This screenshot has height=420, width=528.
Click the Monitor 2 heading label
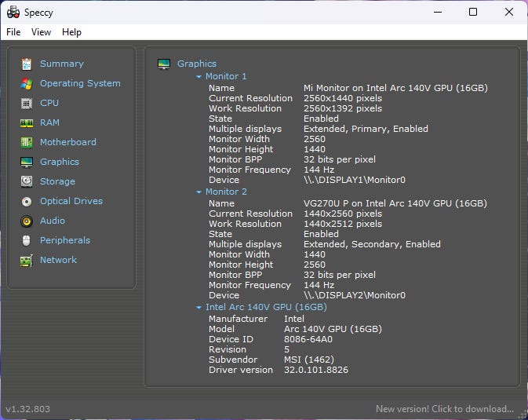pyautogui.click(x=226, y=192)
